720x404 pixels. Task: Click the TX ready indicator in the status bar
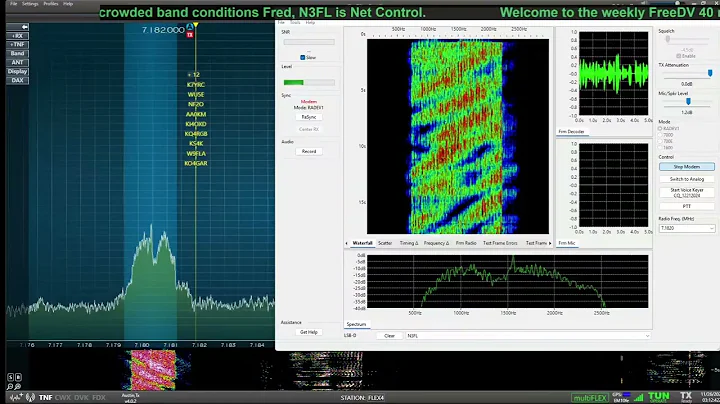click(x=686, y=397)
